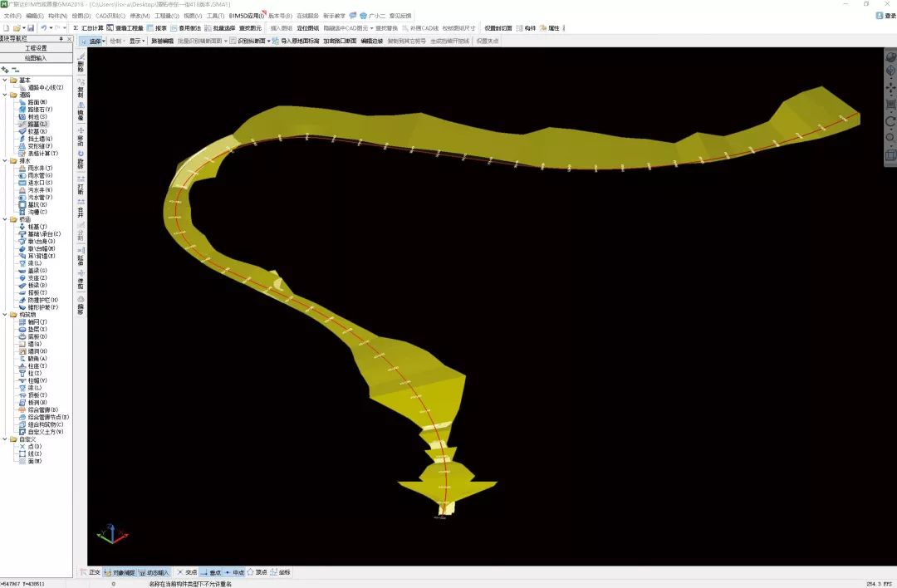Viewport: 897px width, 588px height.
Task: Collapse the 桥梁 folder in navigation tree
Action: 5,219
